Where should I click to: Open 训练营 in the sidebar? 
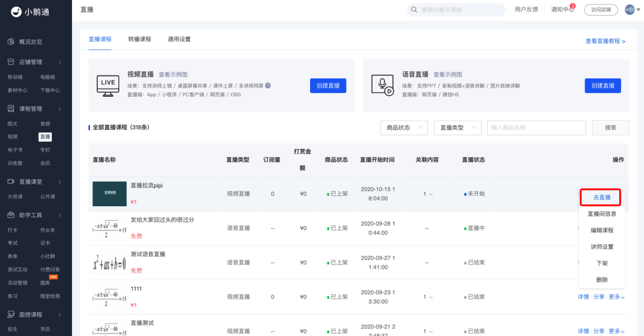15,163
